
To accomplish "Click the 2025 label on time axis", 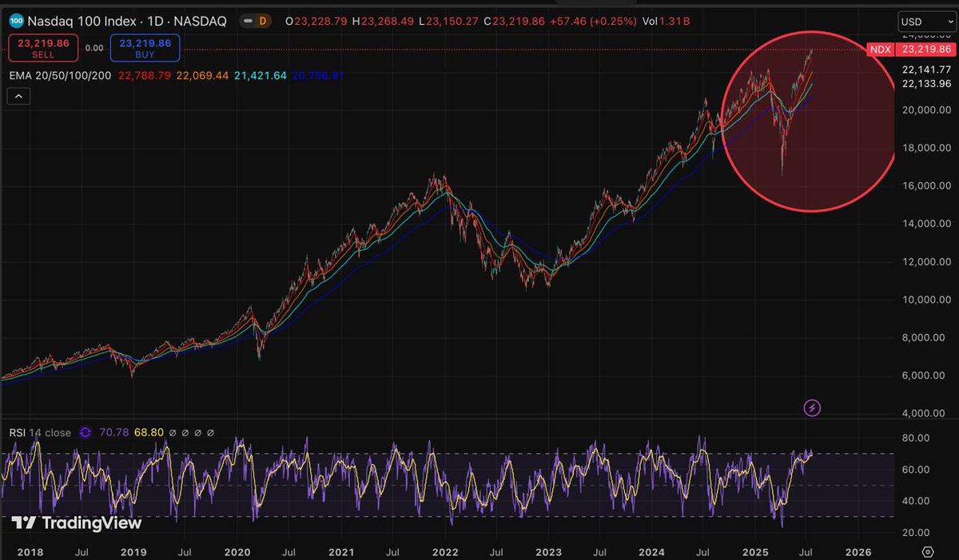I will pyautogui.click(x=755, y=552).
